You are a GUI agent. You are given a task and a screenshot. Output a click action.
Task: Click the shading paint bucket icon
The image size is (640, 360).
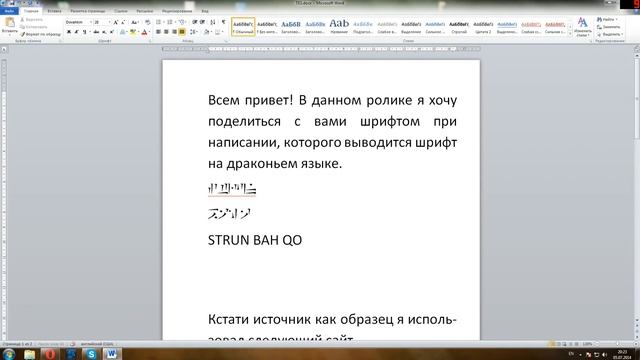coord(207,32)
